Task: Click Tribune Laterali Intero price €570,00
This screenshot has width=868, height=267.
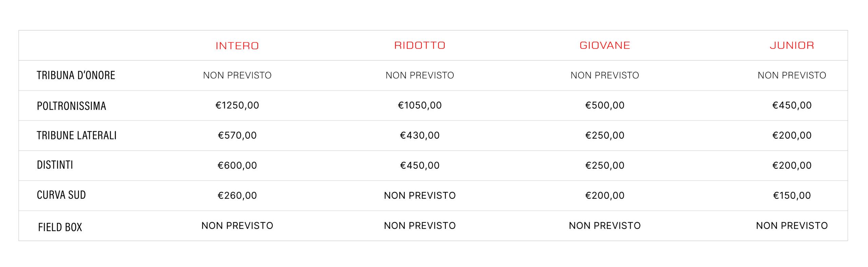Action: click(x=237, y=135)
